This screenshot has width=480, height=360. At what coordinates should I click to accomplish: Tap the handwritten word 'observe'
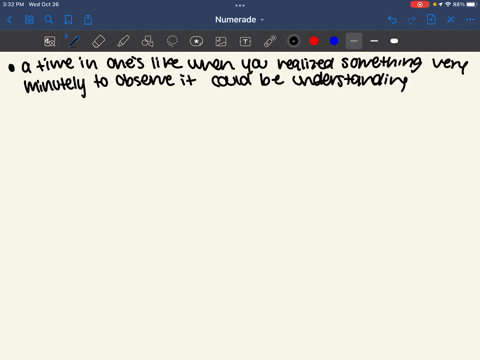(x=145, y=80)
